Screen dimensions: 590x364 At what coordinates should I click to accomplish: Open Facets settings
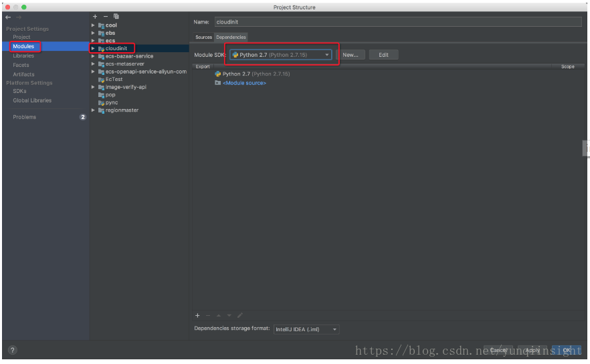point(21,65)
